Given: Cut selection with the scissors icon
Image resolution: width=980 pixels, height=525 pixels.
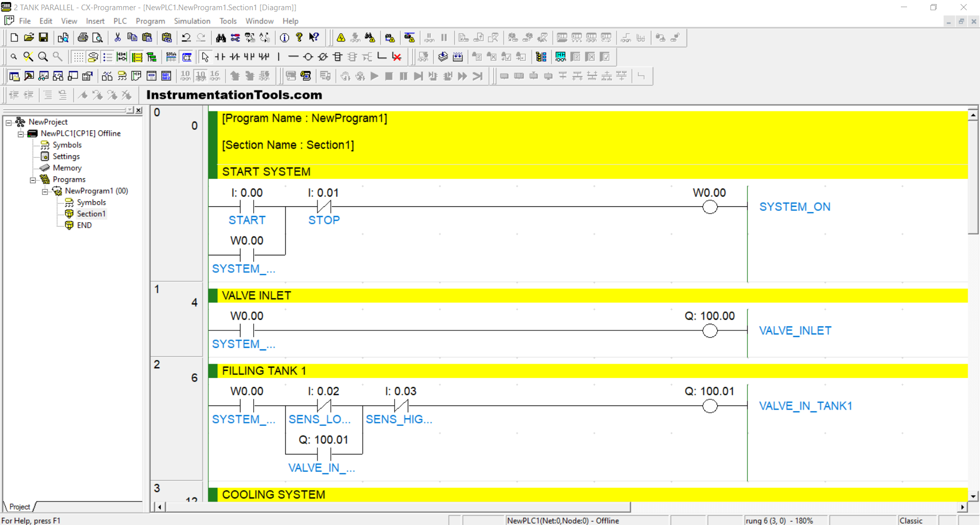Looking at the screenshot, I should (117, 37).
